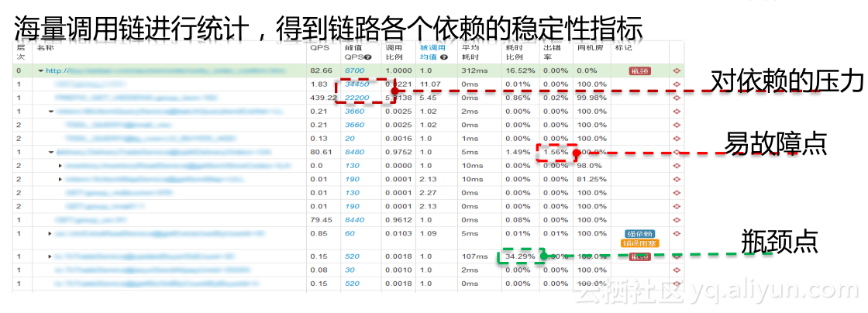
Task: Select the 34.29% time ratio cell
Action: coord(520,256)
